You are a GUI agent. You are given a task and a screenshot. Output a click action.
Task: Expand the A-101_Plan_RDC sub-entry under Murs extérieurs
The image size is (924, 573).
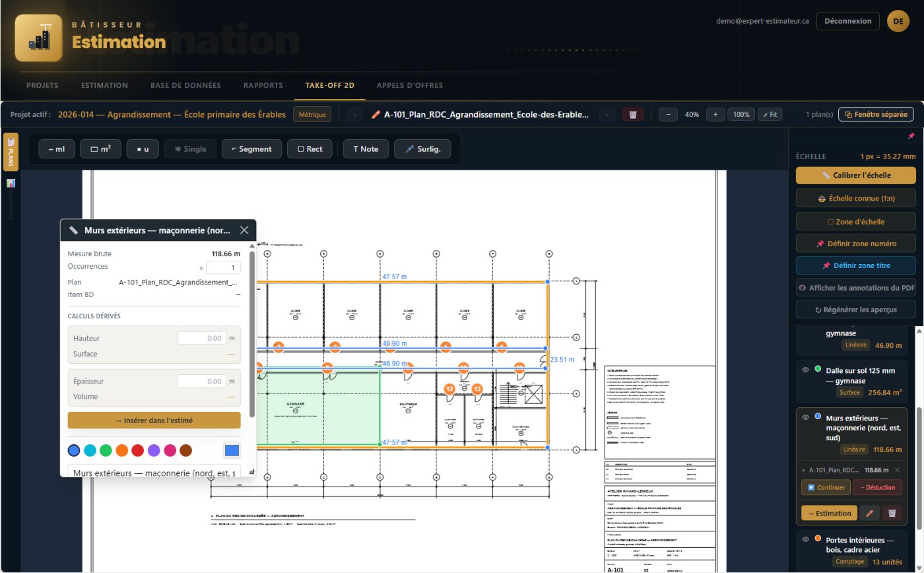(803, 470)
